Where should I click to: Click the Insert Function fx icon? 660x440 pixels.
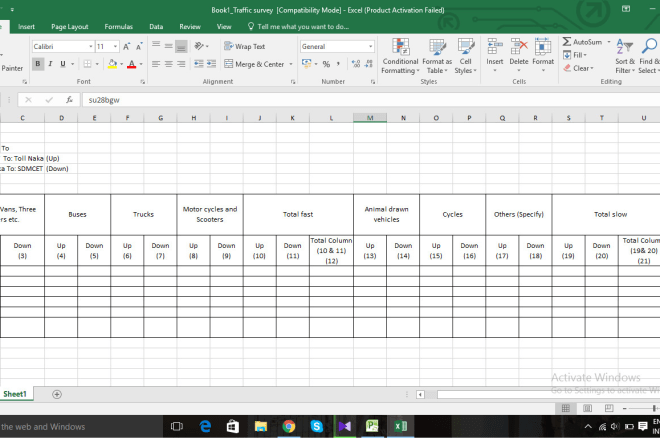pos(69,100)
